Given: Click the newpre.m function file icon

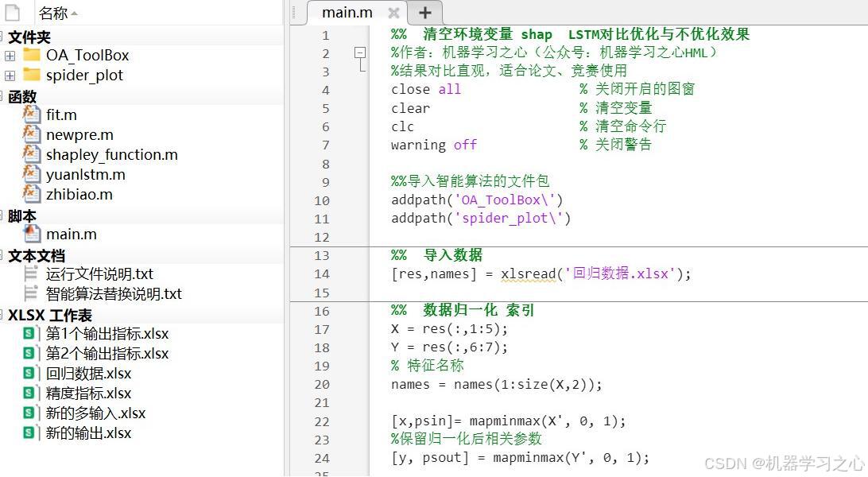Looking at the screenshot, I should point(32,134).
